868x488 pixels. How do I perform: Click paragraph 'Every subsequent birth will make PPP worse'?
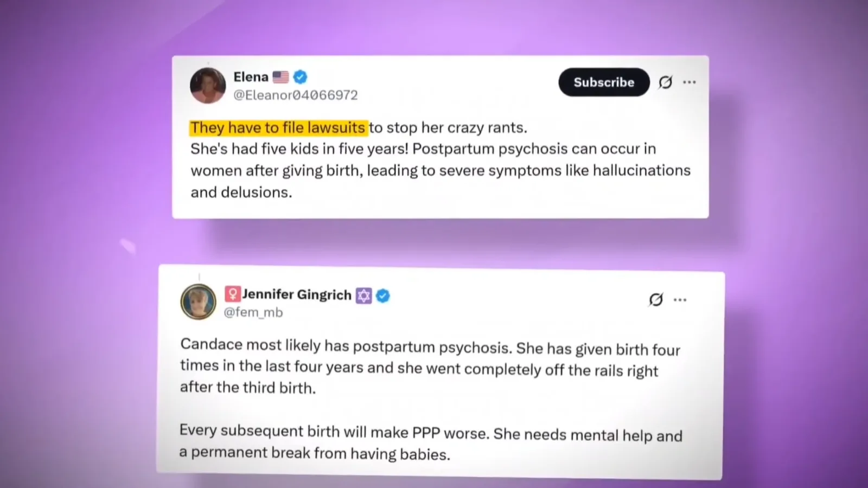coord(431,442)
